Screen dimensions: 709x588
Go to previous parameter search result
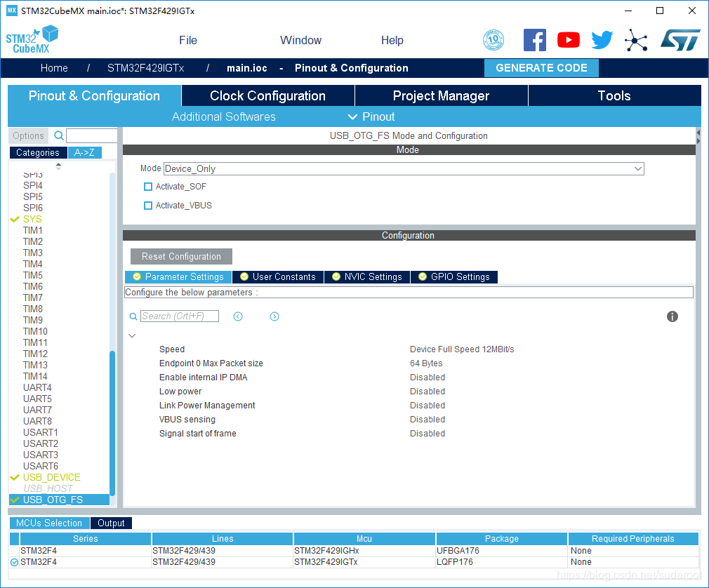click(x=238, y=316)
